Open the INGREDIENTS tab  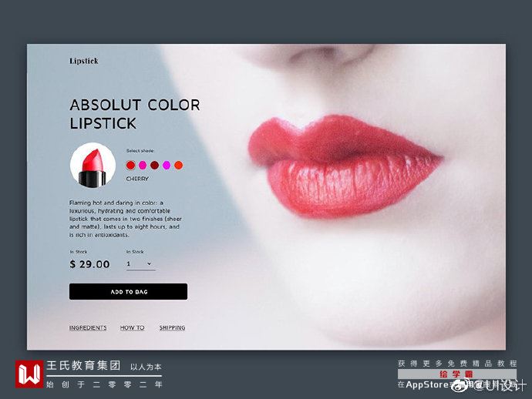pyautogui.click(x=88, y=328)
